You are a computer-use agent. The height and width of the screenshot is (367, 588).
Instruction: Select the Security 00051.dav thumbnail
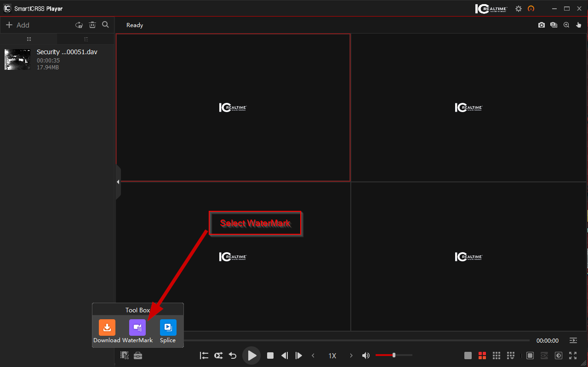(17, 59)
